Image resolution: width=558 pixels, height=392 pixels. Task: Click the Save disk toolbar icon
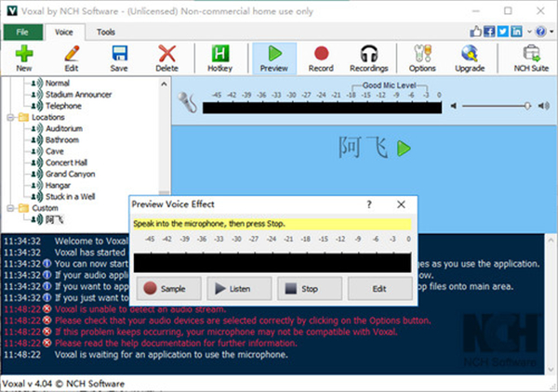click(119, 58)
